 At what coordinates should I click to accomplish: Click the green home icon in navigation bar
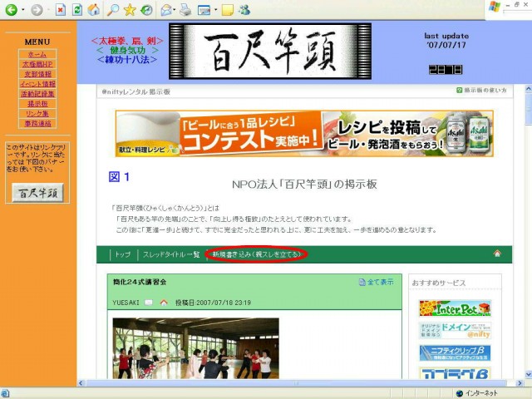pos(497,254)
